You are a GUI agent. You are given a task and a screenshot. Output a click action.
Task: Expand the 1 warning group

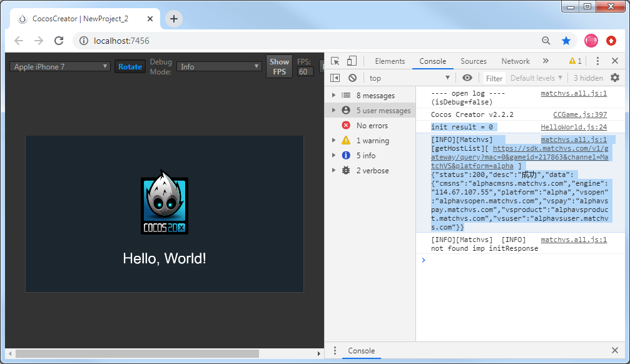coord(333,140)
